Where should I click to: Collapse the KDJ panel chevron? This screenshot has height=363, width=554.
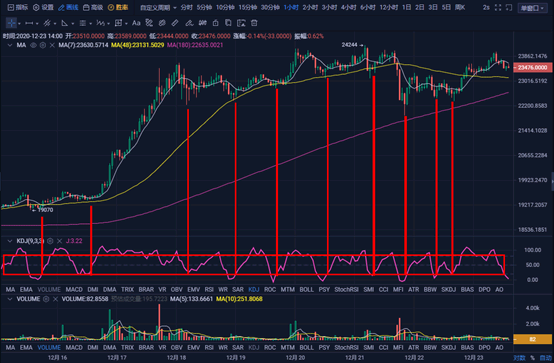pyautogui.click(x=10, y=241)
